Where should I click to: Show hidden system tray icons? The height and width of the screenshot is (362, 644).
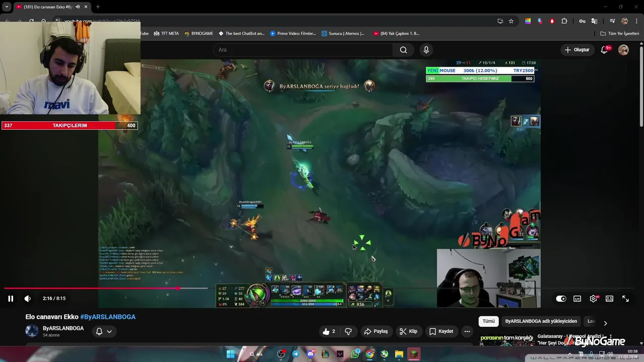click(x=570, y=354)
